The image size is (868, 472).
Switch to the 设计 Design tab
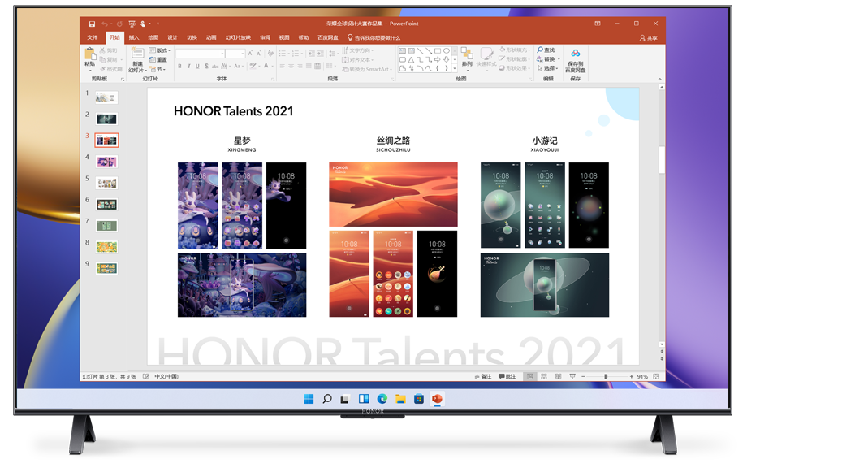pyautogui.click(x=173, y=37)
